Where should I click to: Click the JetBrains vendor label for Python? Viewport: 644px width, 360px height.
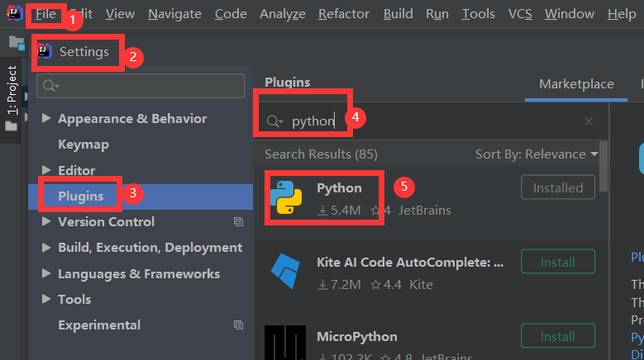click(425, 211)
